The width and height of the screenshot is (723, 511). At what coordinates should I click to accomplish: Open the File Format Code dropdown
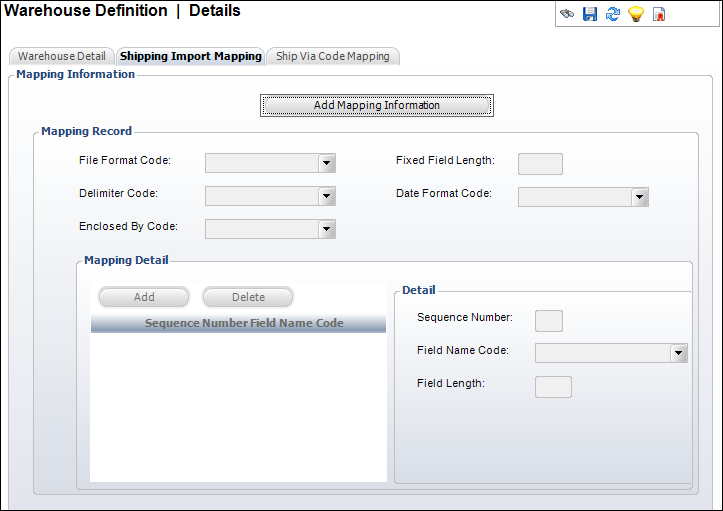tap(326, 164)
